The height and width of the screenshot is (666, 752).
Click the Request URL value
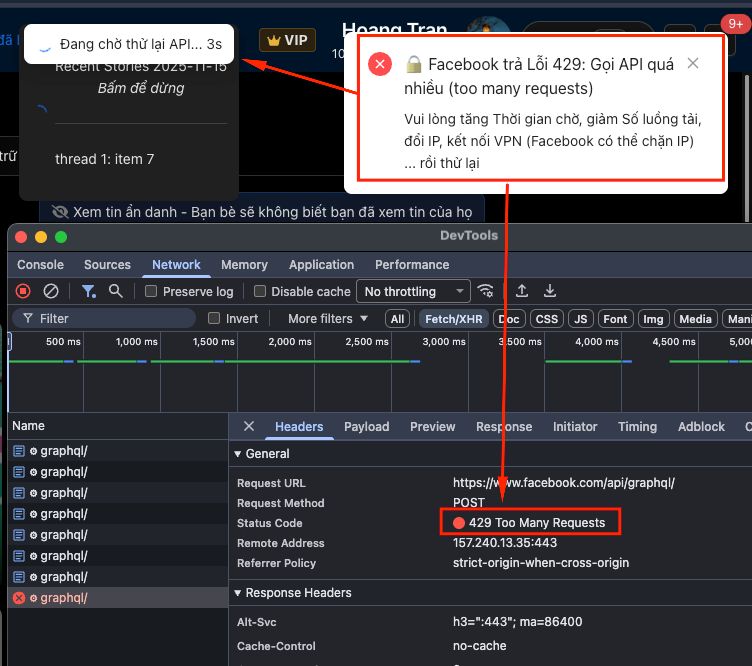coord(564,483)
